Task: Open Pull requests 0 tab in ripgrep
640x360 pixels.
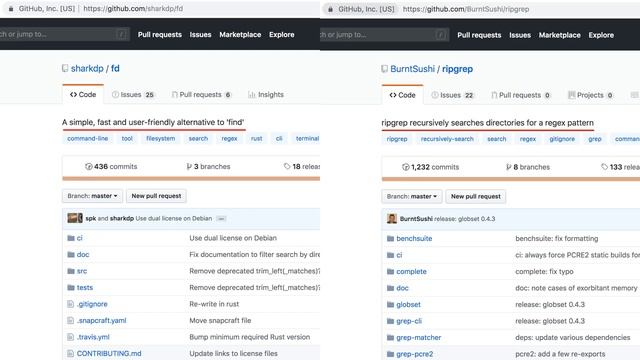Action: [521, 95]
